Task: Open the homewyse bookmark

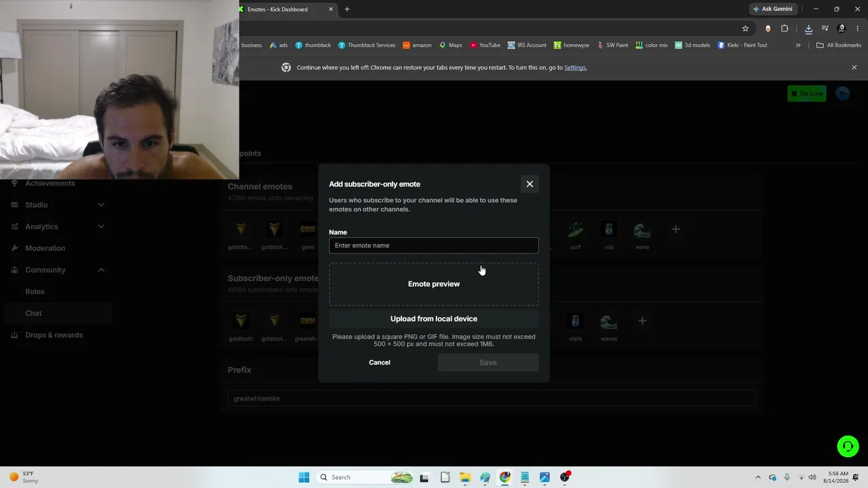Action: click(x=571, y=45)
